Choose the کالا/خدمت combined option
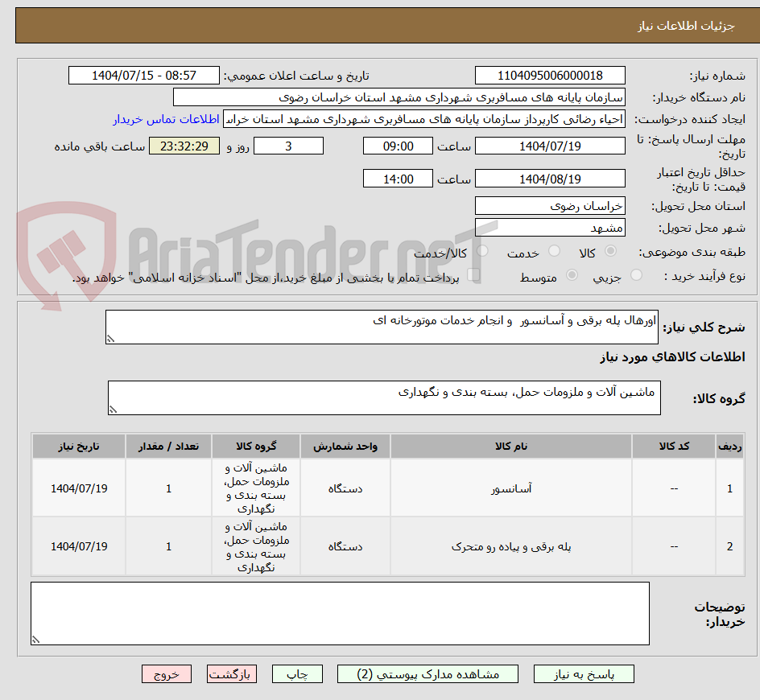 click(x=482, y=249)
